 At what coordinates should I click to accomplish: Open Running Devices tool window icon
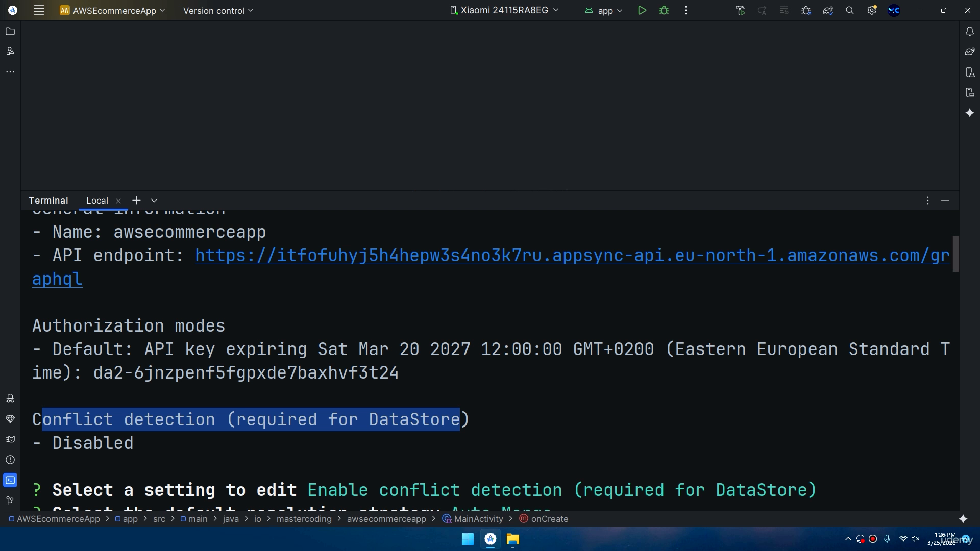tap(970, 92)
